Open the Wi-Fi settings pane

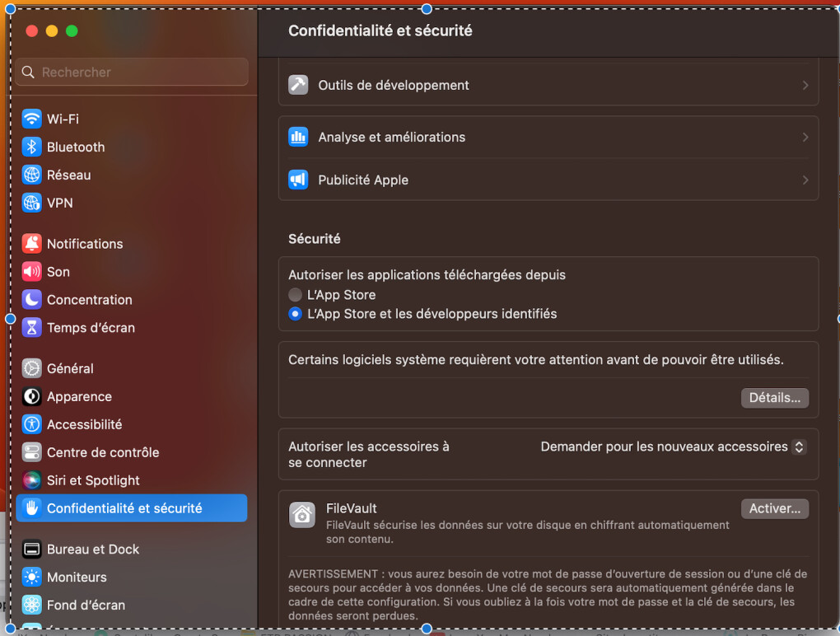tap(132, 119)
